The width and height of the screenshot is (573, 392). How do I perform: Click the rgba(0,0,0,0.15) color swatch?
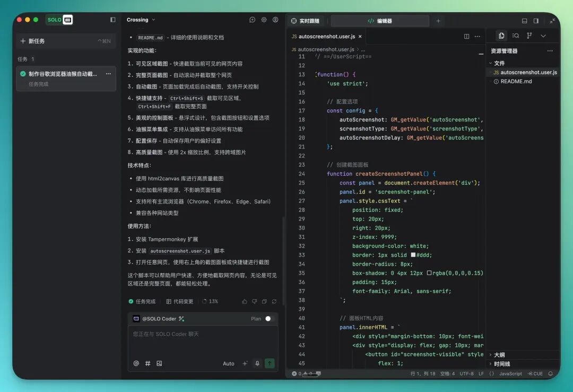429,273
